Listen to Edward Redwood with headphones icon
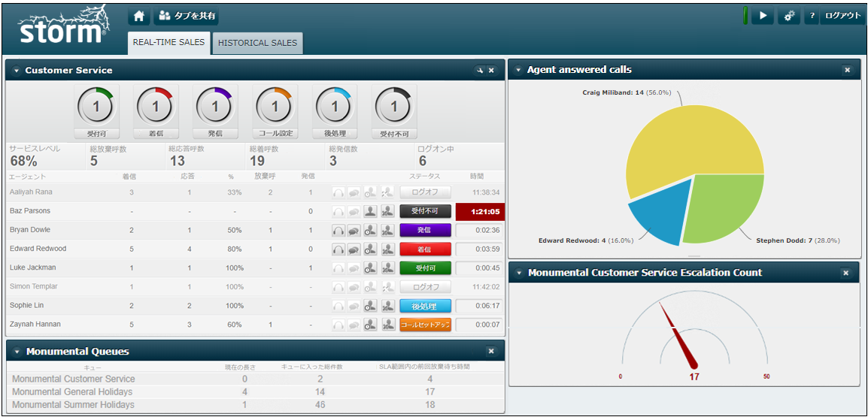Screen dimensions: 868x420 338,249
